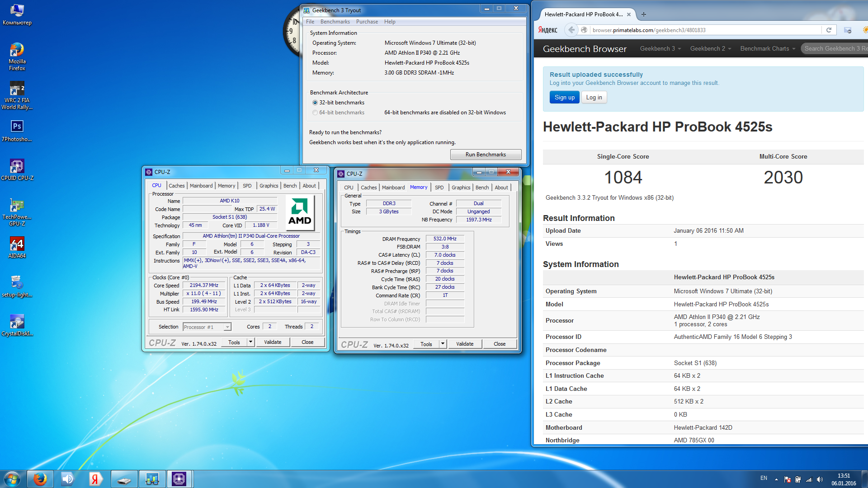The image size is (868, 488).
Task: Open the Windows Start menu
Action: click(x=12, y=479)
